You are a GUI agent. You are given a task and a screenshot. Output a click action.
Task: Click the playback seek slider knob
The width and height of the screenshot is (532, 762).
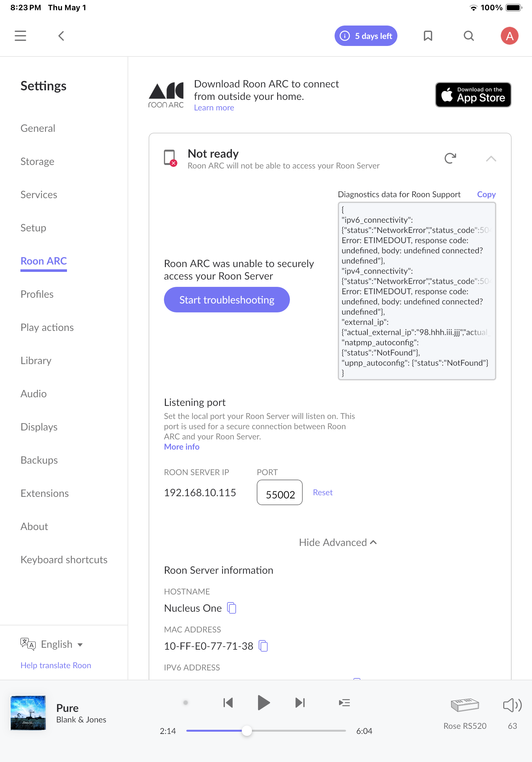(247, 730)
